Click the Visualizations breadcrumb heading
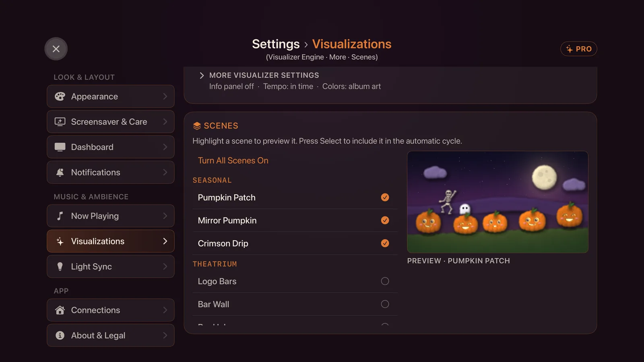644x362 pixels. [x=352, y=44]
